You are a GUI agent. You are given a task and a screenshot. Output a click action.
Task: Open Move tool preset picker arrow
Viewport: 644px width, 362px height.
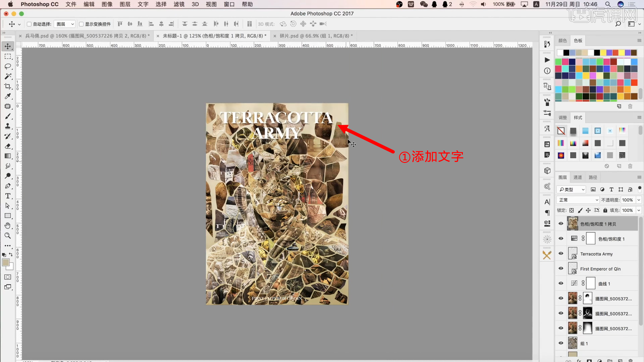point(19,24)
